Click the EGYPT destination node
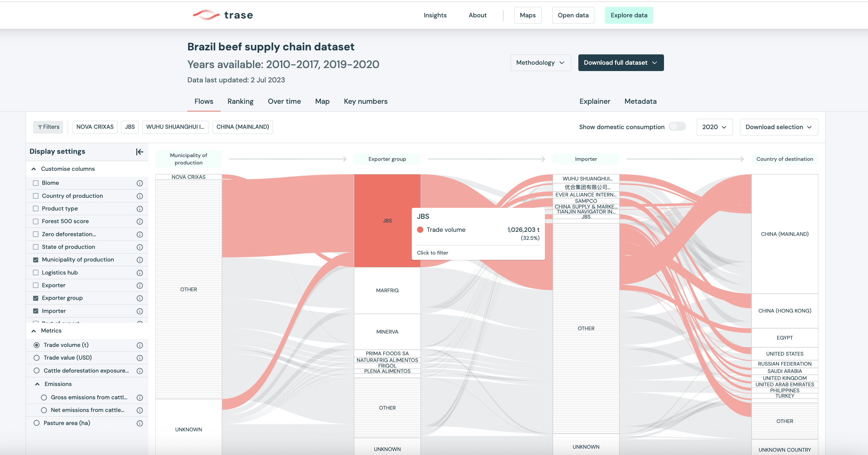 click(x=784, y=338)
